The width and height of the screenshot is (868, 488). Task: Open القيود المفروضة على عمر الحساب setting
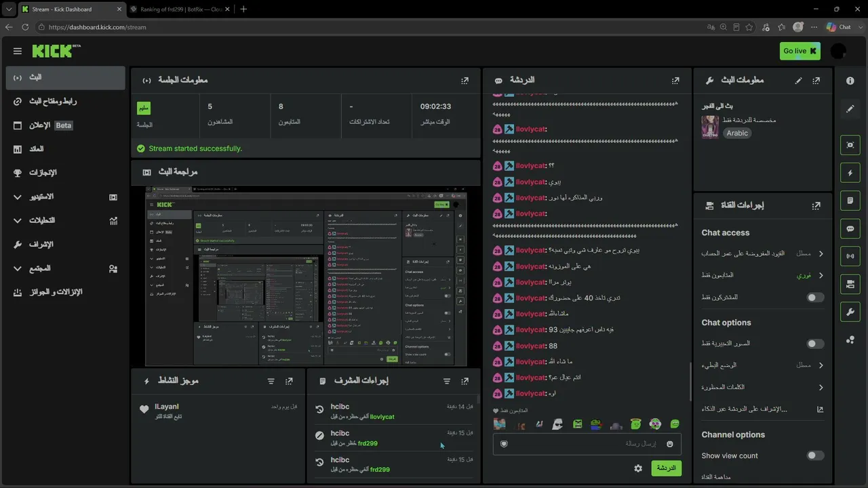763,253
